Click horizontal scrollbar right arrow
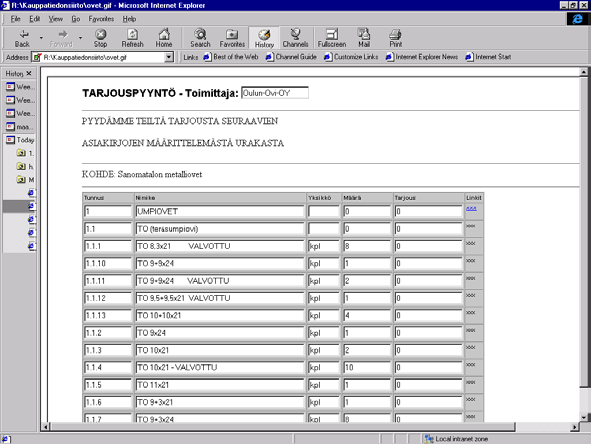 click(x=574, y=427)
